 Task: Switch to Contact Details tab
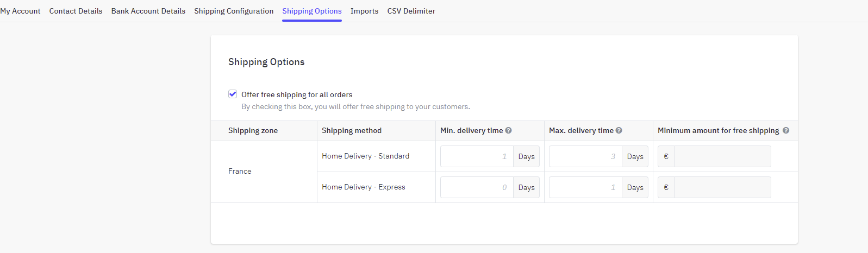point(76,11)
